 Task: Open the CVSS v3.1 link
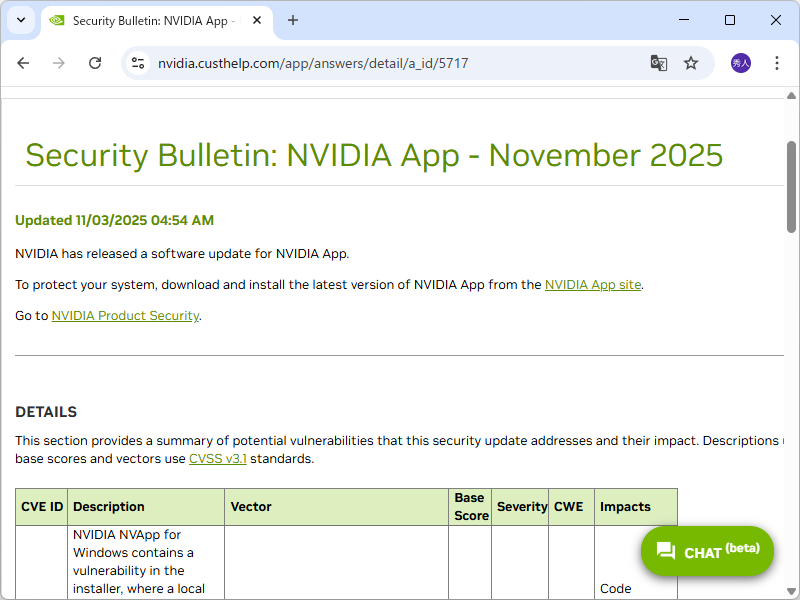point(218,459)
